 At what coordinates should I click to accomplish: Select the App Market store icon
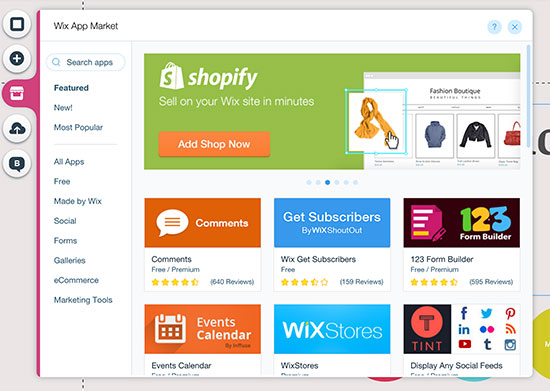click(x=17, y=93)
